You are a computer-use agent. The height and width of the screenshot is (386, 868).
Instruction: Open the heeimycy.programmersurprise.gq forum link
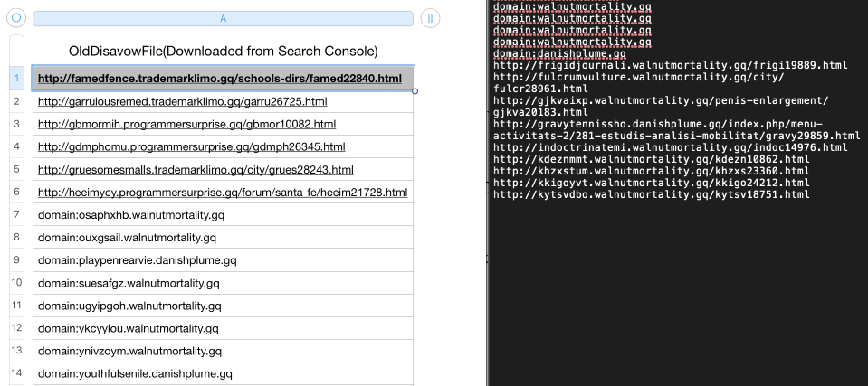click(222, 193)
